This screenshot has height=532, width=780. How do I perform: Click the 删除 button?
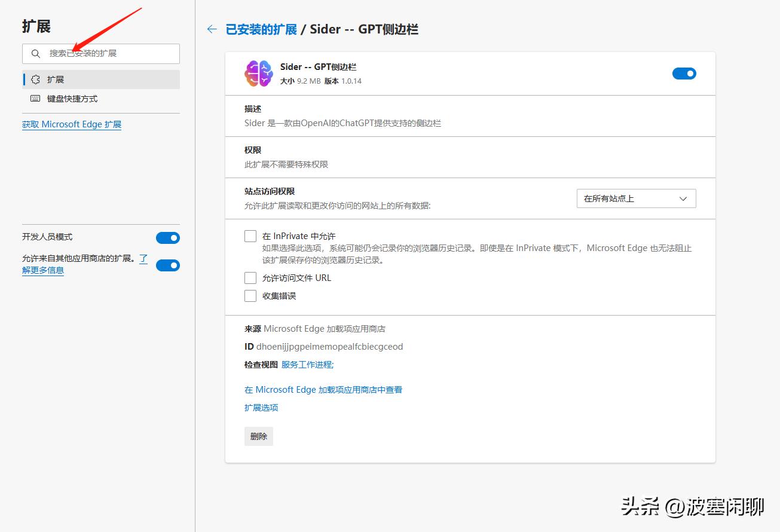point(259,436)
